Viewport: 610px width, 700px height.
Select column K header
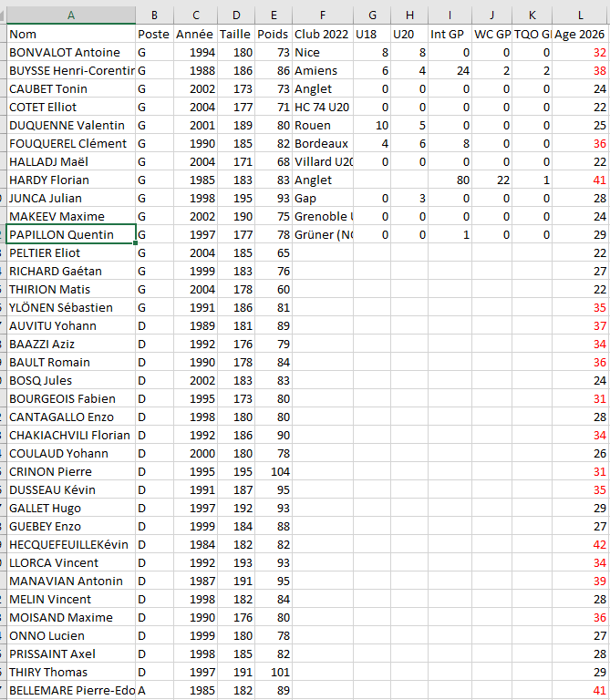pyautogui.click(x=532, y=15)
